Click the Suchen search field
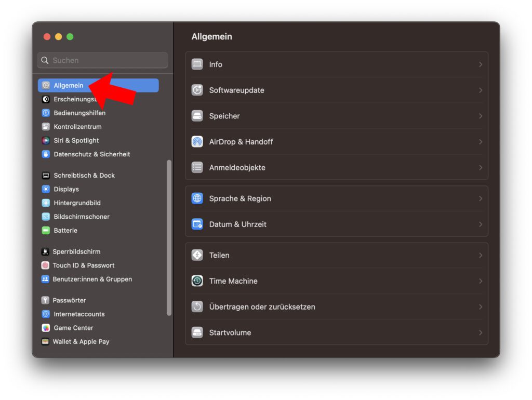The image size is (532, 400). [x=102, y=60]
